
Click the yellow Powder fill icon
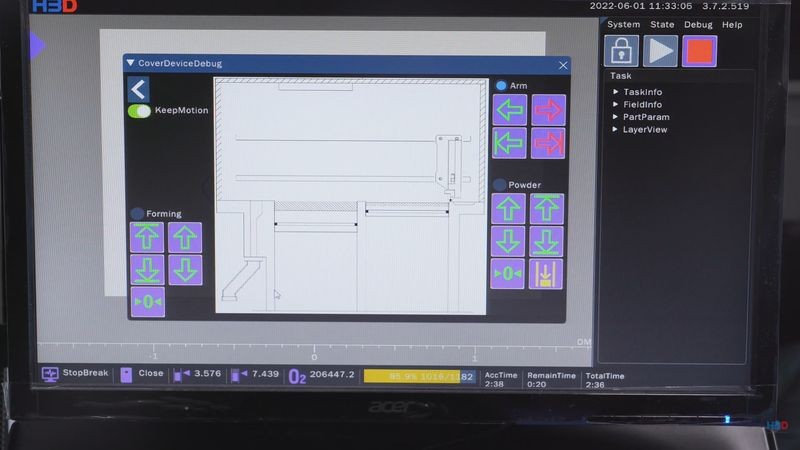click(x=546, y=273)
